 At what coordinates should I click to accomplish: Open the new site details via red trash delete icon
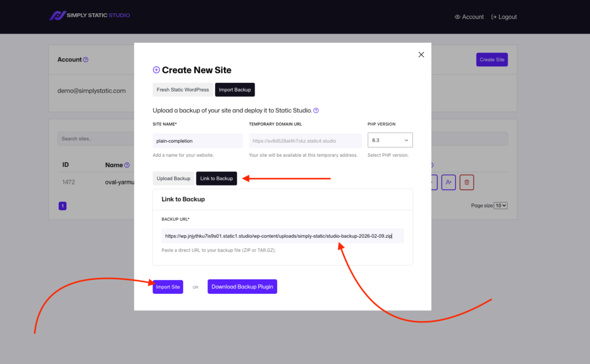466,181
